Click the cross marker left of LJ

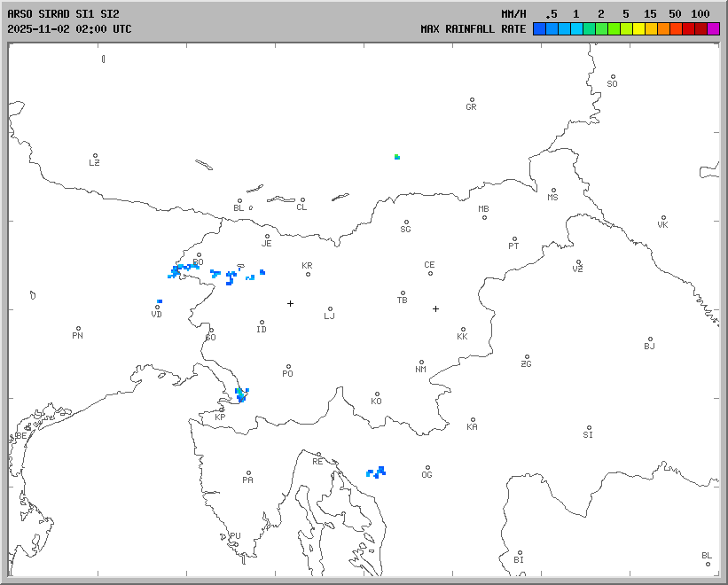pos(290,303)
